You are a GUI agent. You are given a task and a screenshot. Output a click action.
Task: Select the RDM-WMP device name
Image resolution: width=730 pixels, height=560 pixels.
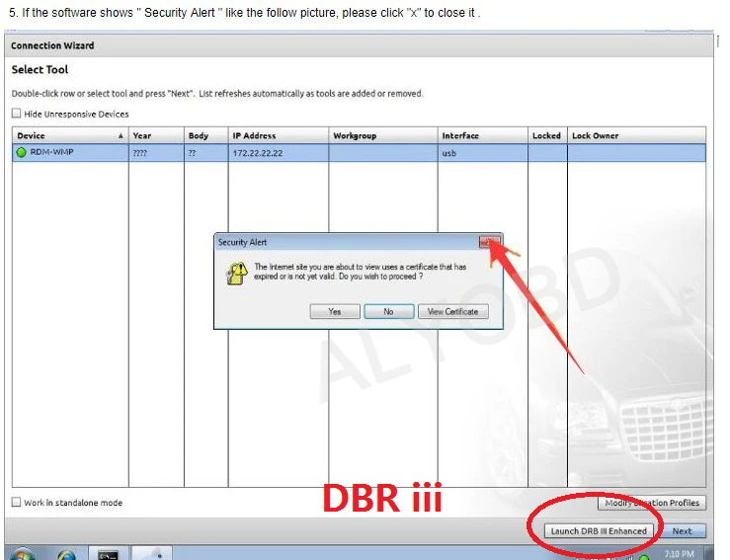coord(51,152)
